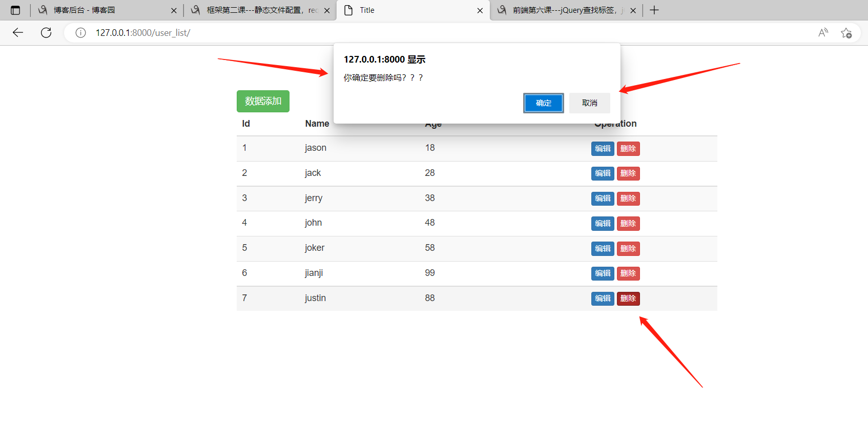Delete john row with 删除 button
Image resolution: width=868 pixels, height=437 pixels.
[x=628, y=224]
